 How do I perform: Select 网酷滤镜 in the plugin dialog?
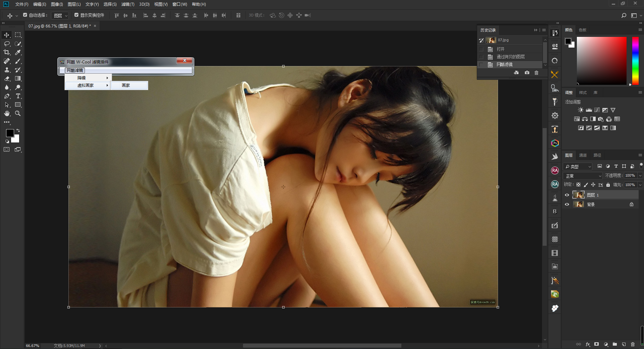click(75, 70)
